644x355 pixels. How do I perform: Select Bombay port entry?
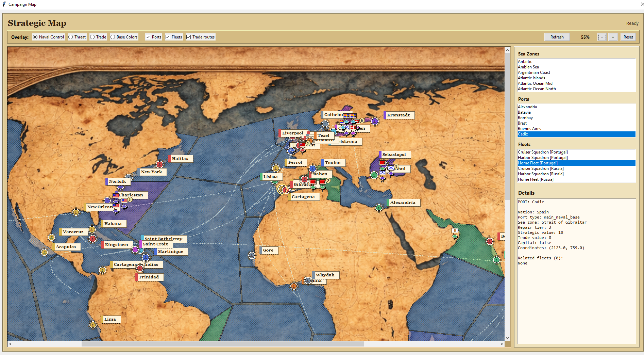576,118
